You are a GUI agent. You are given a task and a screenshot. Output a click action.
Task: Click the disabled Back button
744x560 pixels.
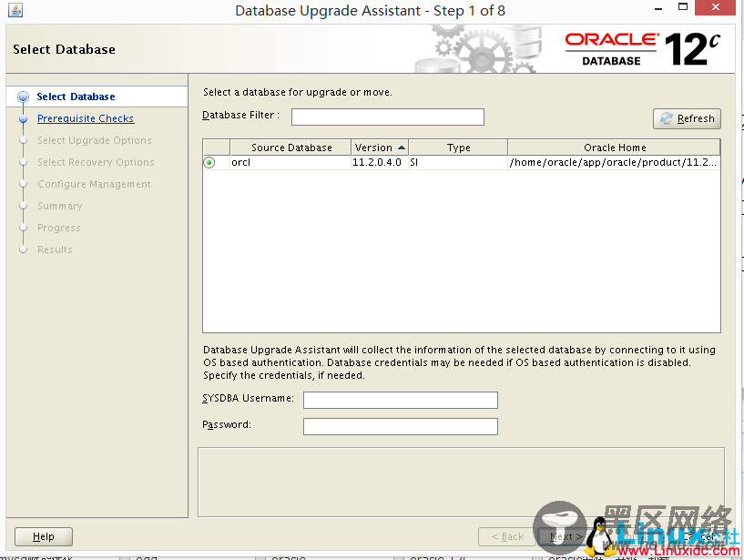508,536
